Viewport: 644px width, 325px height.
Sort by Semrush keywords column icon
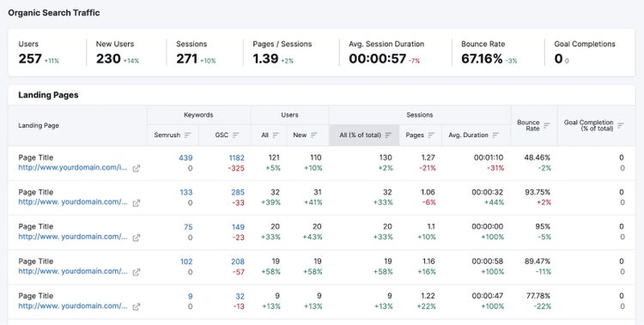point(188,135)
